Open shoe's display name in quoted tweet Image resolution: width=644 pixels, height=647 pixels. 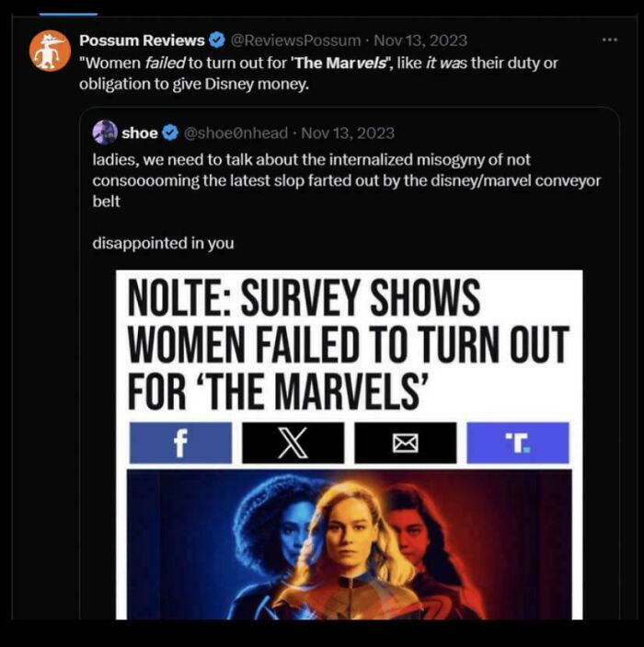click(x=140, y=133)
